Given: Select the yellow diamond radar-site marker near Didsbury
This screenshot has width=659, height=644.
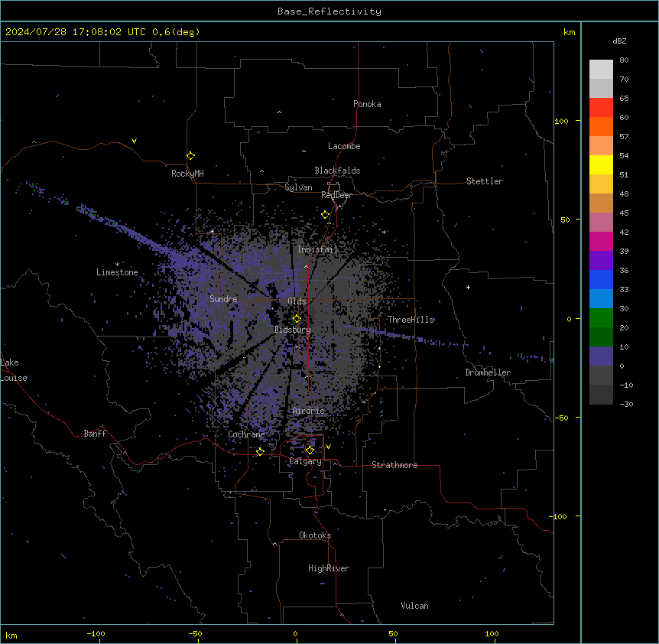Looking at the screenshot, I should point(297,319).
